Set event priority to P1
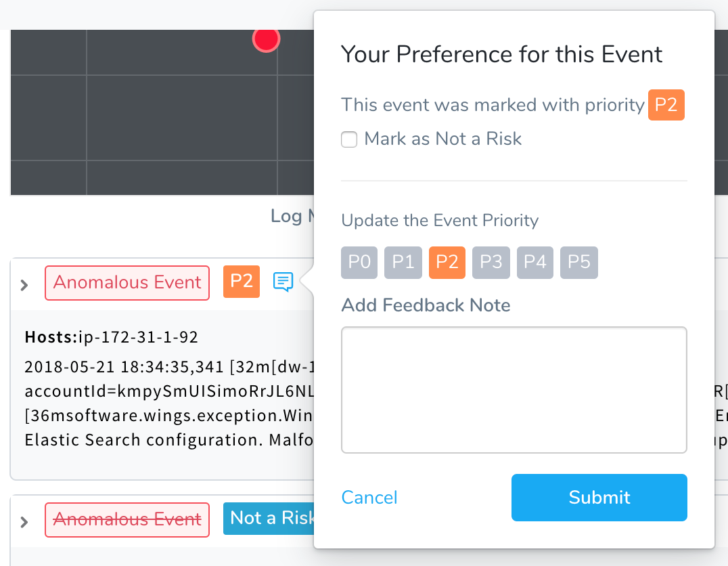 (x=403, y=263)
